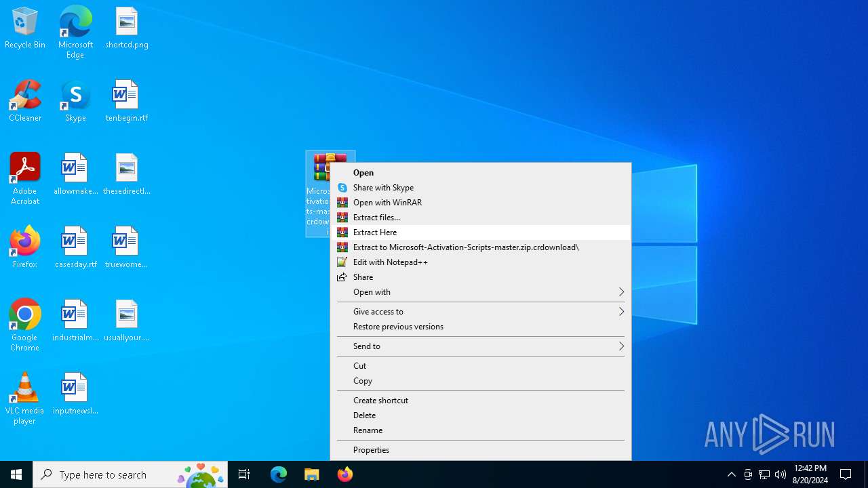This screenshot has height=488, width=868.
Task: Choose Share with Skype
Action: pos(480,188)
